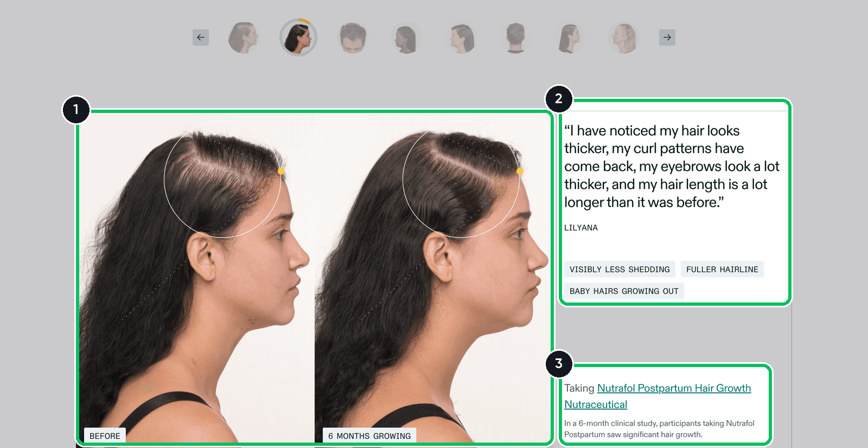Click the previous arrow in carousel
The height and width of the screenshot is (448, 868).
coord(201,37)
